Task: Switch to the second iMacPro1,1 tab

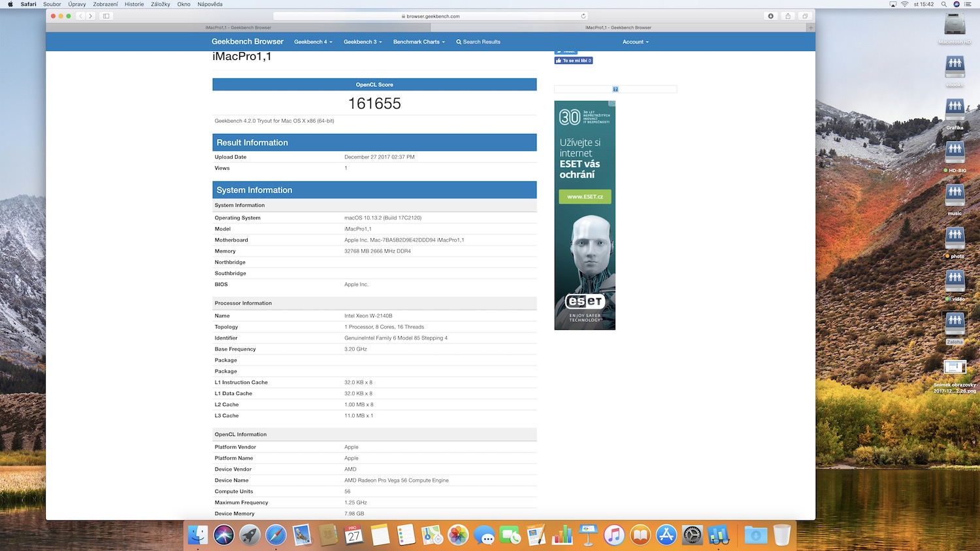Action: pyautogui.click(x=618, y=27)
